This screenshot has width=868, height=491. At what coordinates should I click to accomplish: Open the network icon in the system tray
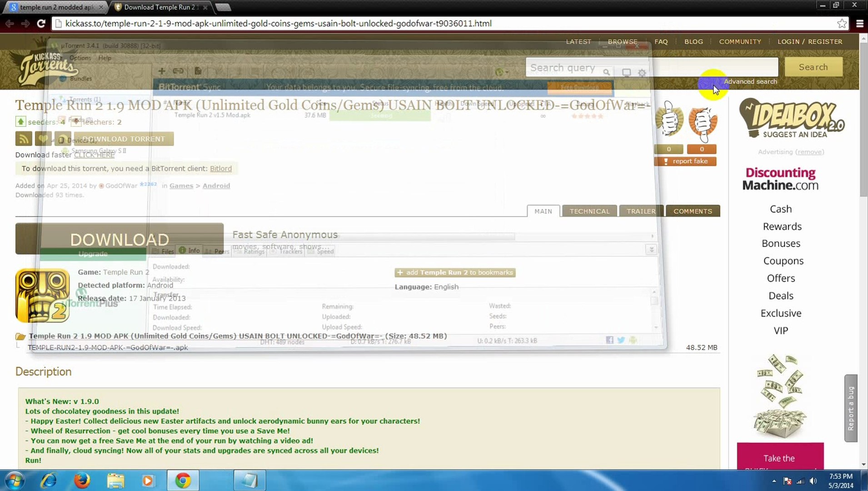pos(800,481)
